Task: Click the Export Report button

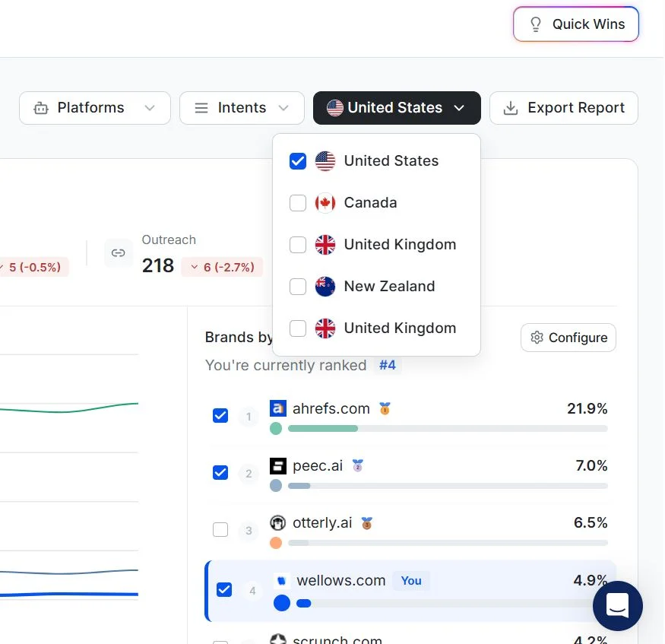Action: point(564,108)
